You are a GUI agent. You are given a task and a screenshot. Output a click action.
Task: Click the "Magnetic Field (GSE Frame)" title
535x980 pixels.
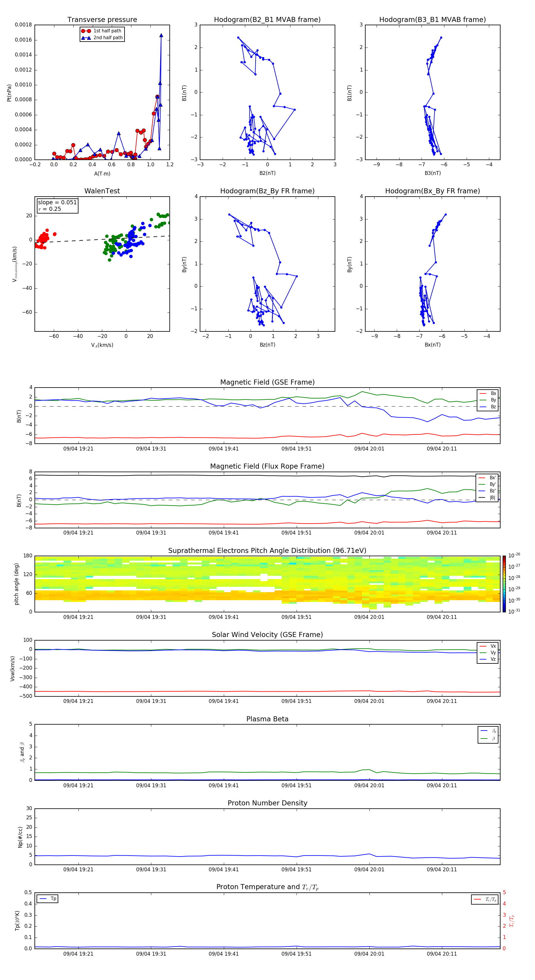point(267,382)
